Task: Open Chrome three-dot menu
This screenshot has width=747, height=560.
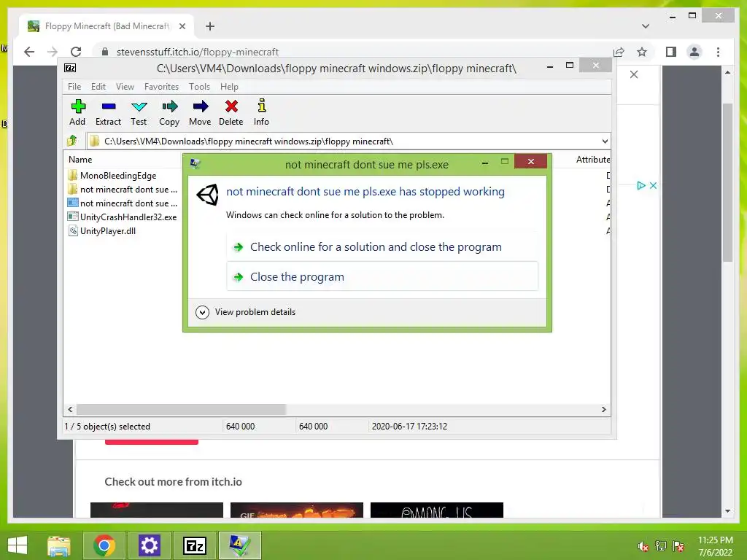Action: pos(718,52)
